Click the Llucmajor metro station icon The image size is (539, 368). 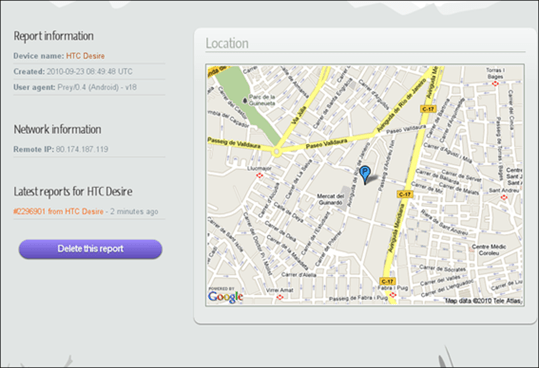click(260, 176)
